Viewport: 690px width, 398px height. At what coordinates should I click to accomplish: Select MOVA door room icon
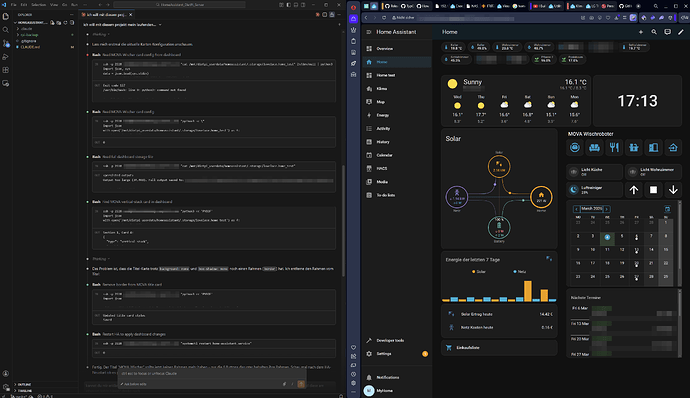click(x=653, y=147)
